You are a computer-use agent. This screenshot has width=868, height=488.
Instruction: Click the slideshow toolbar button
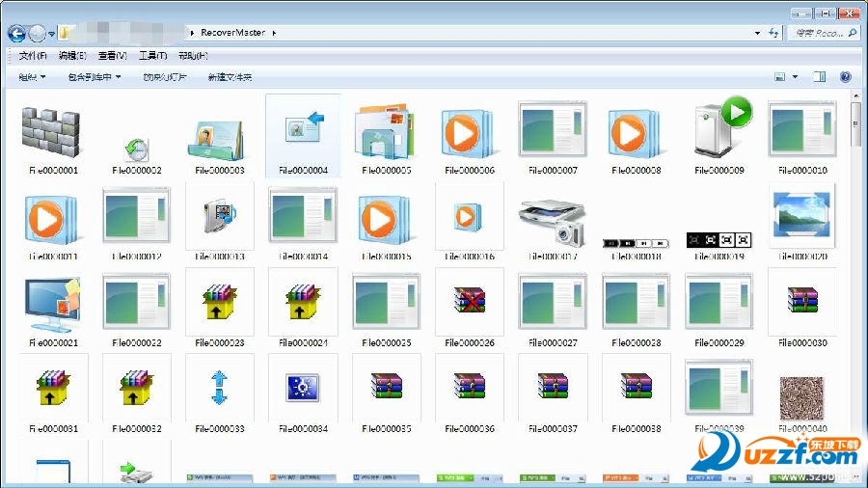click(x=164, y=77)
